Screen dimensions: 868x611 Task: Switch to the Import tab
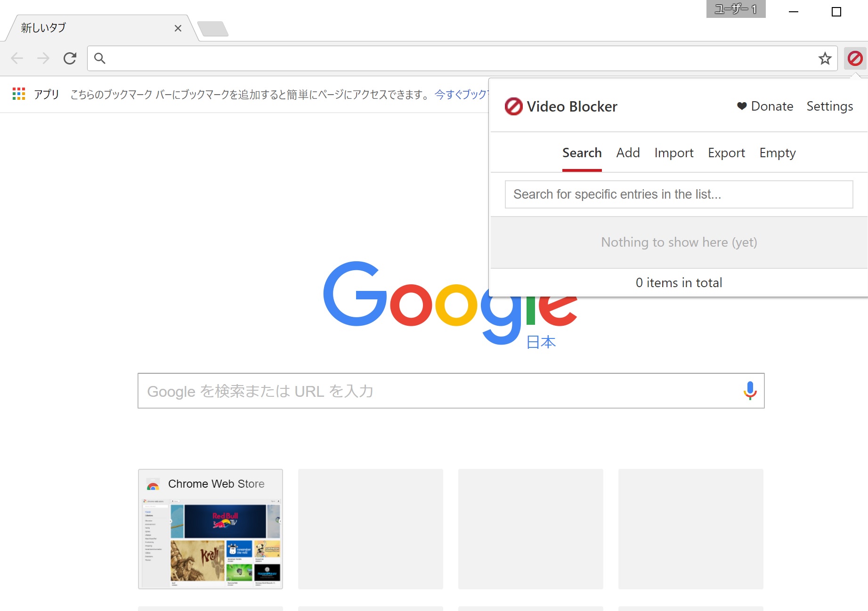point(673,153)
